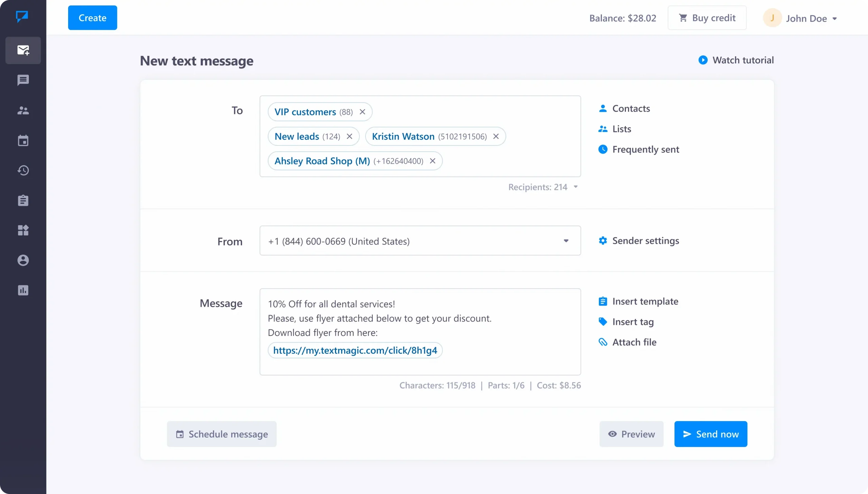Click the Balance: $28.02 text
This screenshot has width=868, height=494.
[x=623, y=18]
